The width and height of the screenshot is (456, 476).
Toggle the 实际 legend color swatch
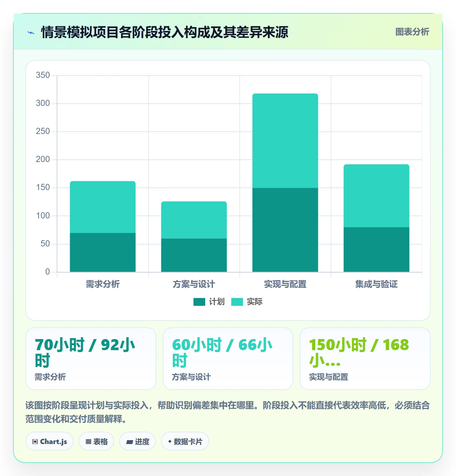[x=237, y=302]
